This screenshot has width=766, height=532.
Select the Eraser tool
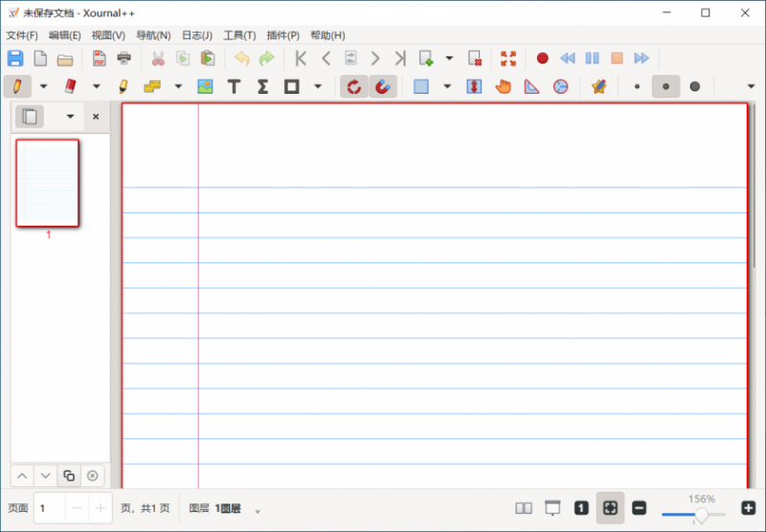[70, 86]
